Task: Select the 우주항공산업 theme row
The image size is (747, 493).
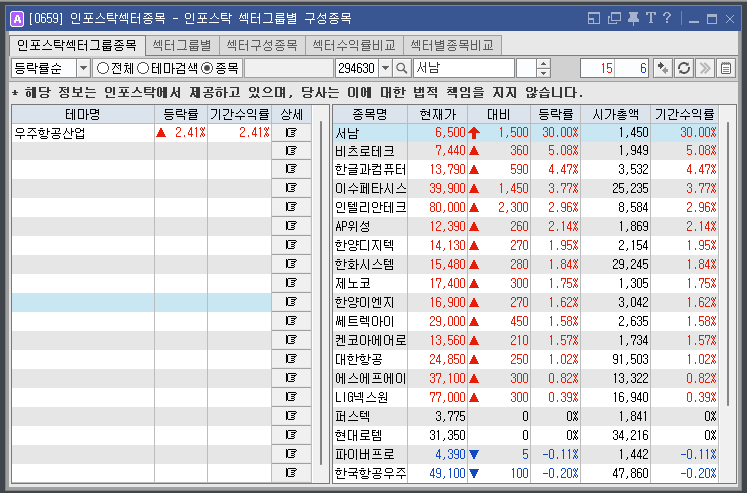Action: [142, 132]
